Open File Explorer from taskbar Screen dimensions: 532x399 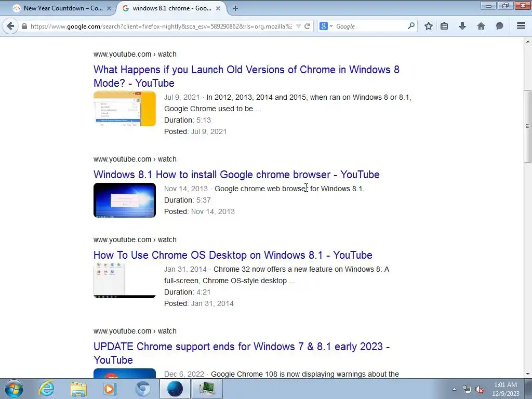point(78,389)
